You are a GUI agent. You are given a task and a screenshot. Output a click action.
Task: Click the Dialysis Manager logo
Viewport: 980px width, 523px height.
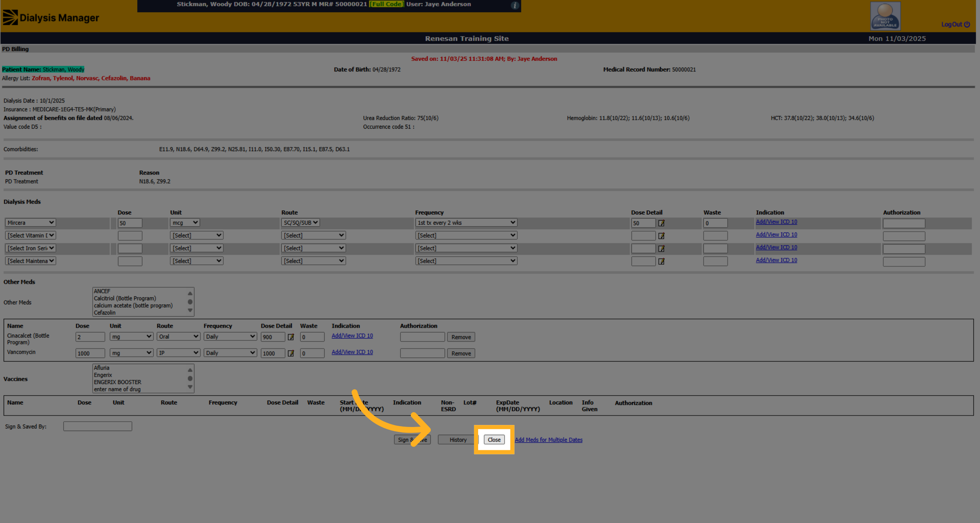[51, 18]
